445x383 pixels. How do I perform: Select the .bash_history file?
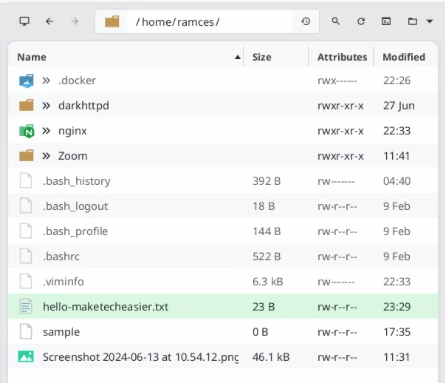click(x=223, y=181)
